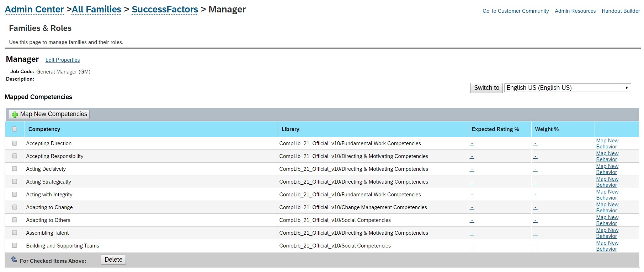Check the Adapting to Others checkbox
Image resolution: width=644 pixels, height=272 pixels.
tap(15, 220)
